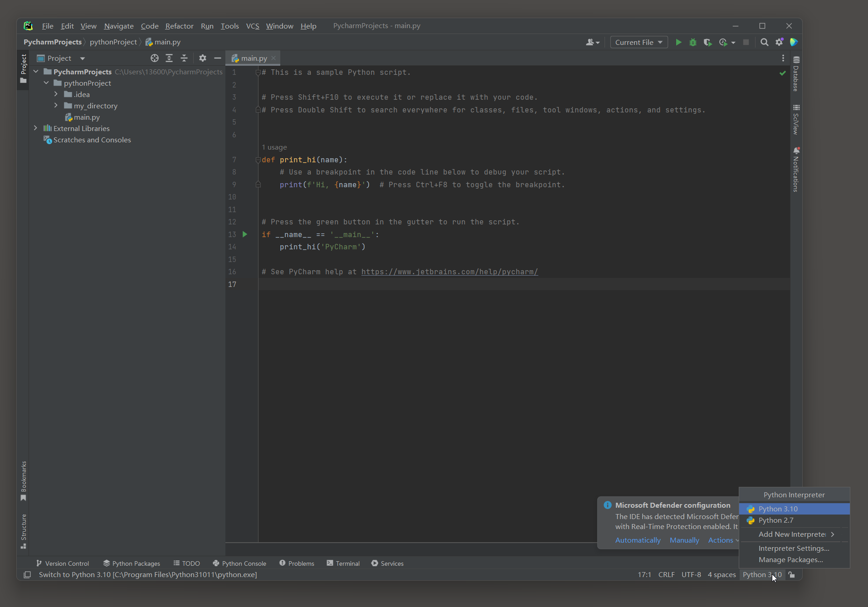
Task: Open Version Control tool window
Action: [63, 563]
